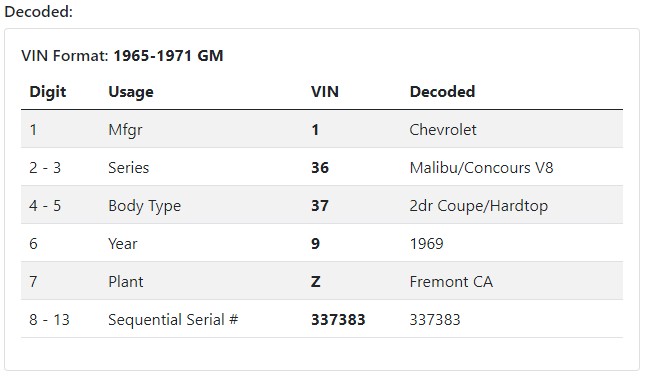This screenshot has width=649, height=376.
Task: Click the bold 337383 serial value
Action: pyautogui.click(x=338, y=320)
